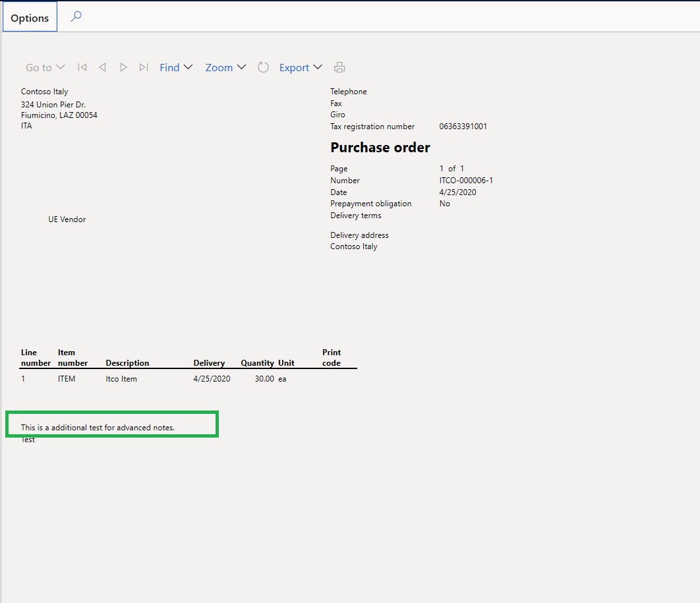Click the quantity value 30.00

click(264, 379)
